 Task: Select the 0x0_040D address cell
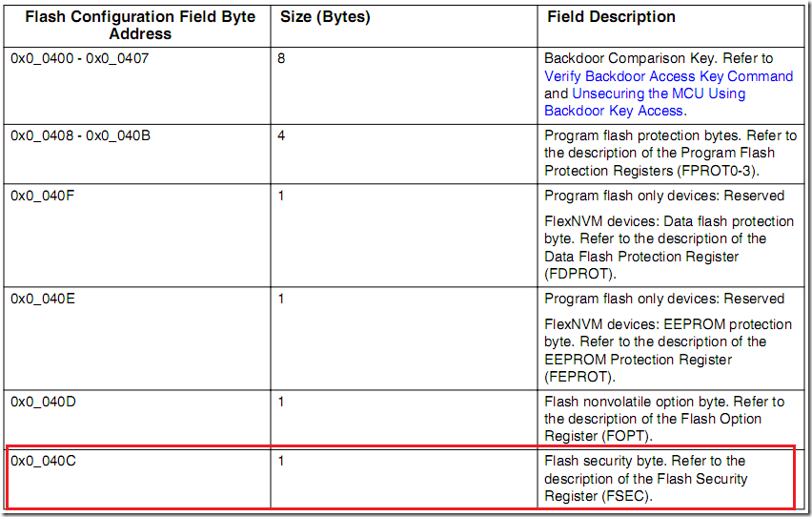pyautogui.click(x=43, y=402)
